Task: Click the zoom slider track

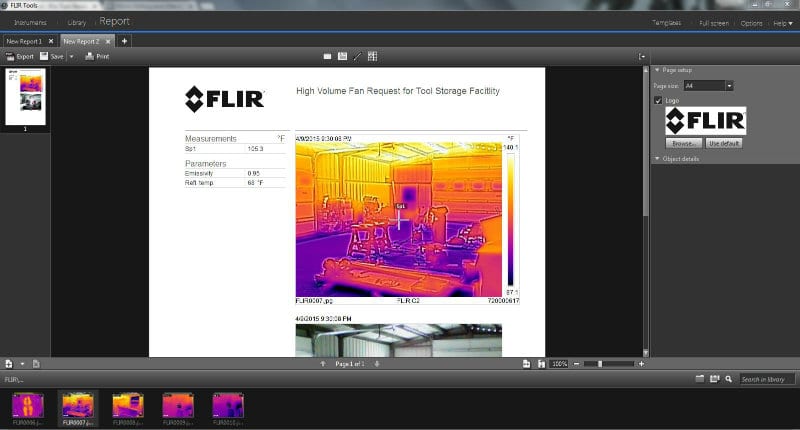Action: point(615,364)
